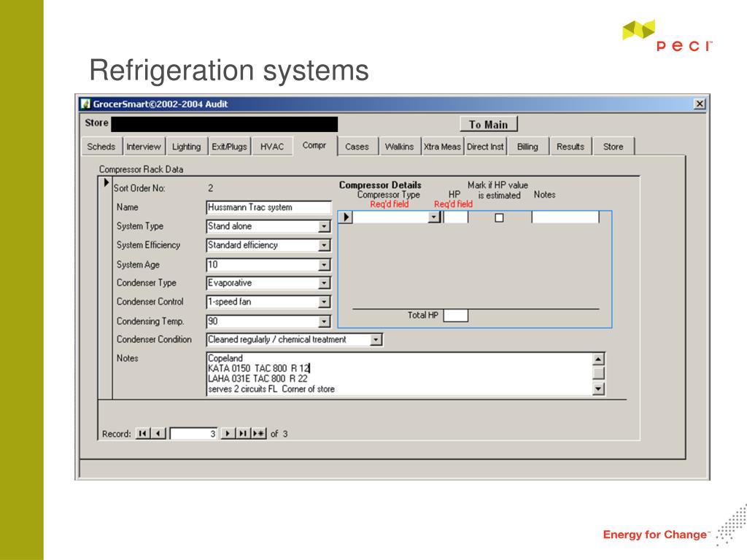Click the Notes scrollbar down arrow
747x560 pixels.
pyautogui.click(x=598, y=389)
